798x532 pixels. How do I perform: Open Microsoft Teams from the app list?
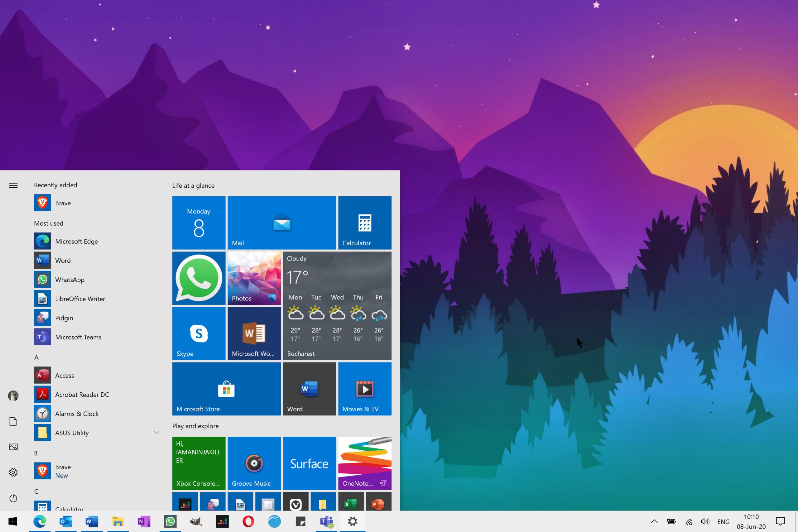[97, 337]
